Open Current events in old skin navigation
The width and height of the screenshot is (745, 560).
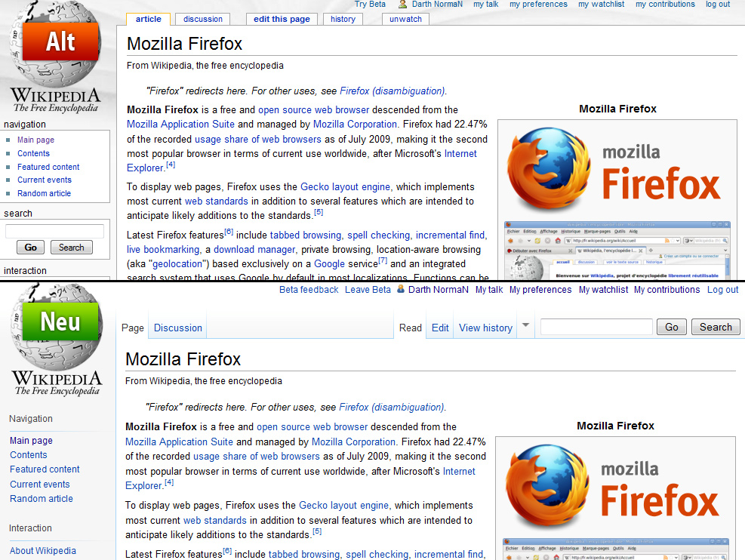[x=45, y=180]
